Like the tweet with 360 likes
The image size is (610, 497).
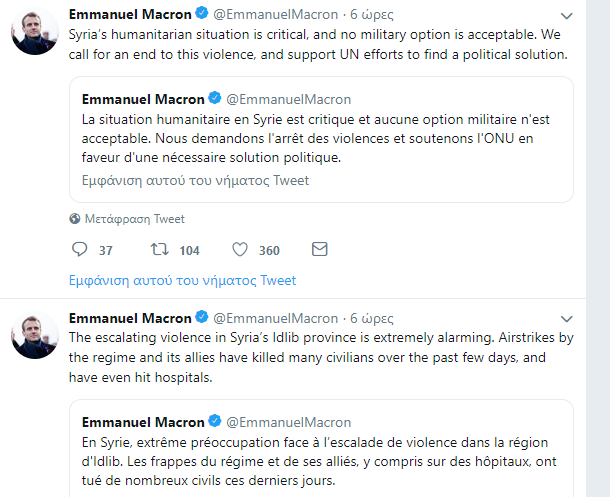(x=240, y=249)
